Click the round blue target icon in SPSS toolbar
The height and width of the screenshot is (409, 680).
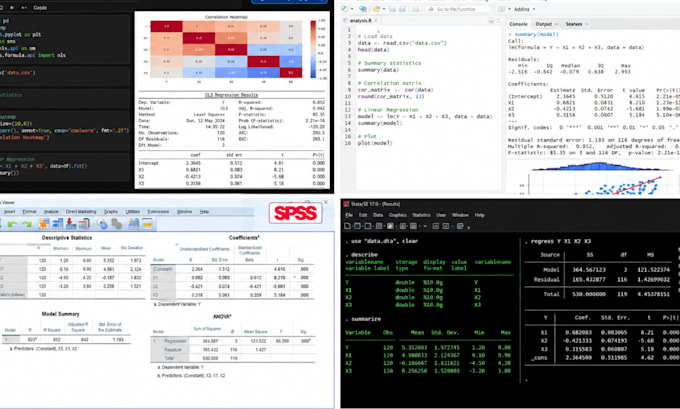[102, 223]
